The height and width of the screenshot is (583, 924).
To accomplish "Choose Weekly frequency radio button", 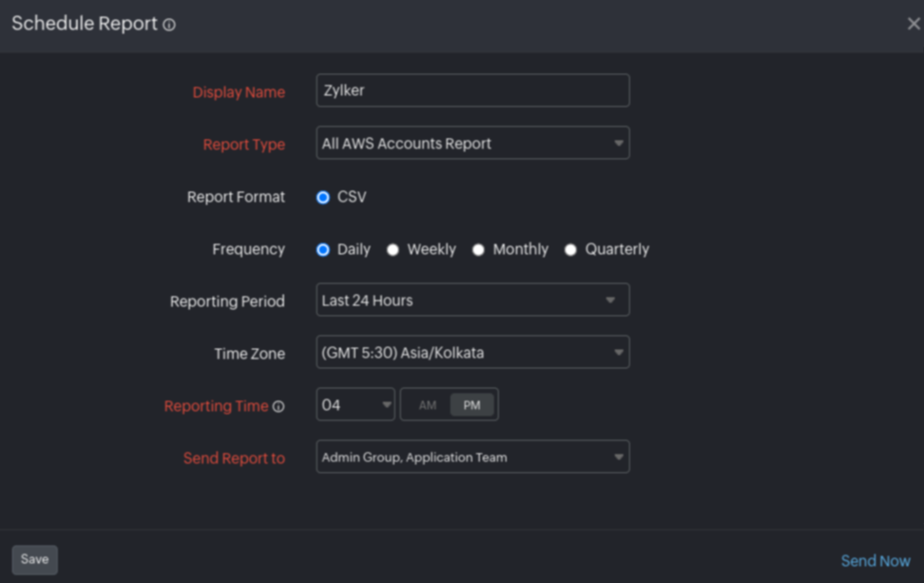I will (393, 250).
